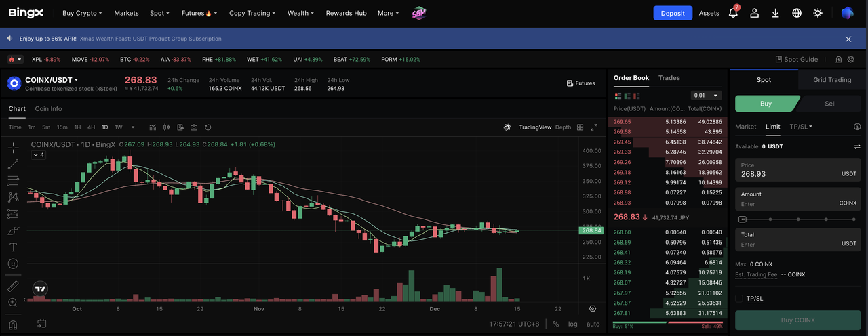
Task: Expand the COINX/USDT pair selector
Action: (52, 80)
